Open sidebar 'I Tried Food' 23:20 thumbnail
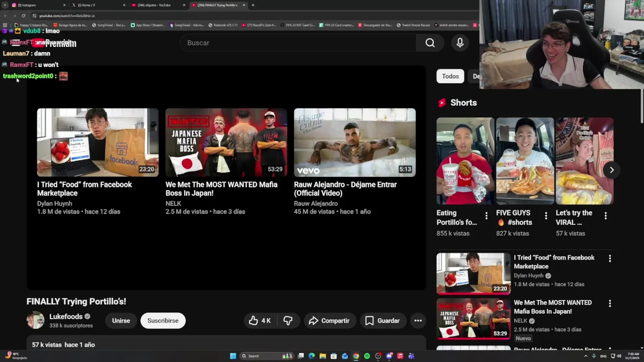 pos(473,273)
